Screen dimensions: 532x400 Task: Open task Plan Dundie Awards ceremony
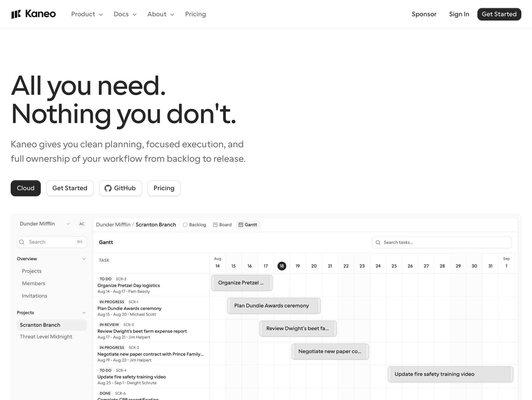[x=129, y=308]
